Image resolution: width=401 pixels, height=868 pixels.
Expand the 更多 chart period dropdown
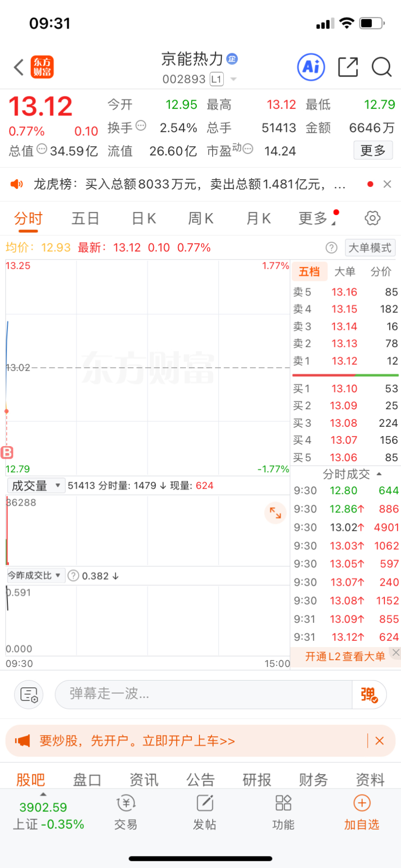(x=318, y=218)
